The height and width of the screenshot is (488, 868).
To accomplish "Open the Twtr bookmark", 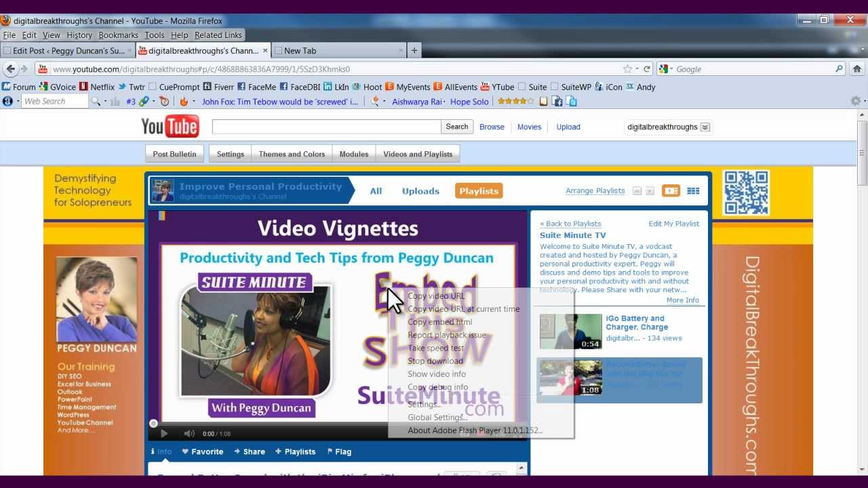I will (x=132, y=87).
